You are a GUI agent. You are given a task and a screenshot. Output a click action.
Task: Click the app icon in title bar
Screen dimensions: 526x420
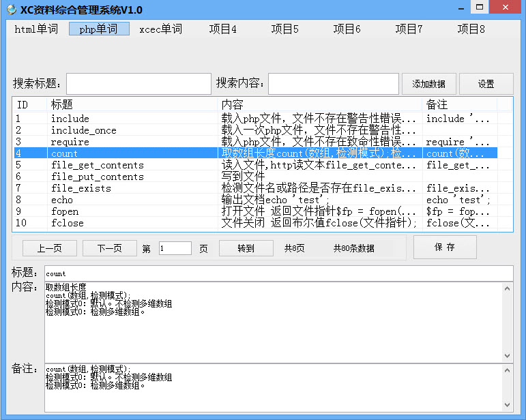[11, 9]
